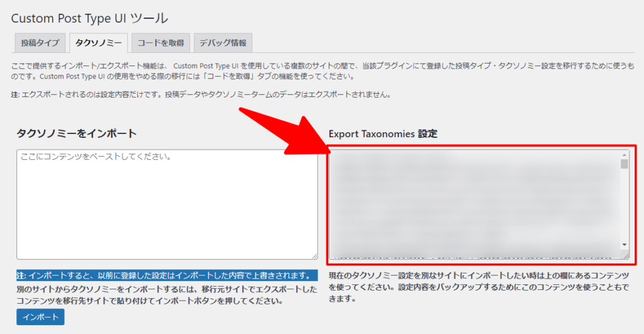This screenshot has height=334, width=644.
Task: Click inside the タクソノミーをインポート paste textarea
Action: (x=167, y=204)
